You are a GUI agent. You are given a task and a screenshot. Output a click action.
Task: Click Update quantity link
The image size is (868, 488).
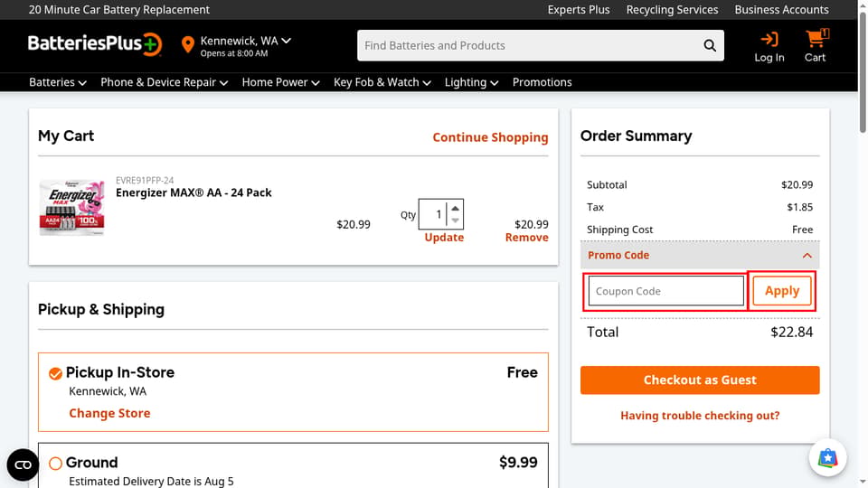[444, 238]
